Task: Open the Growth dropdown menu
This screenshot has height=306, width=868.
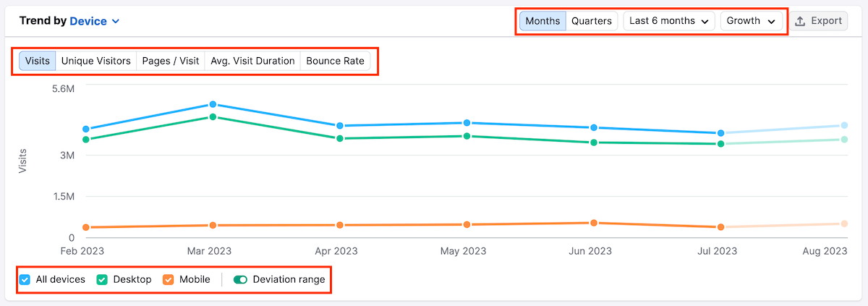Action: pyautogui.click(x=752, y=21)
